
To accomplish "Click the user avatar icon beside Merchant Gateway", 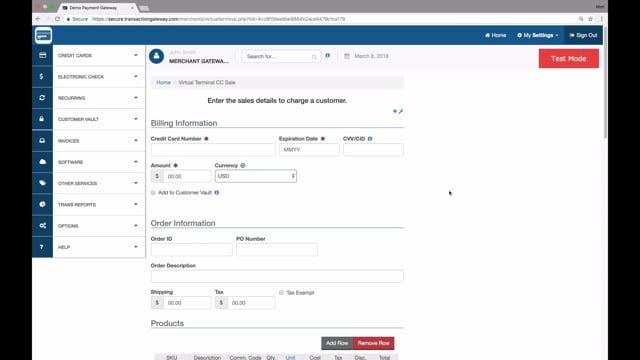I will [156, 56].
